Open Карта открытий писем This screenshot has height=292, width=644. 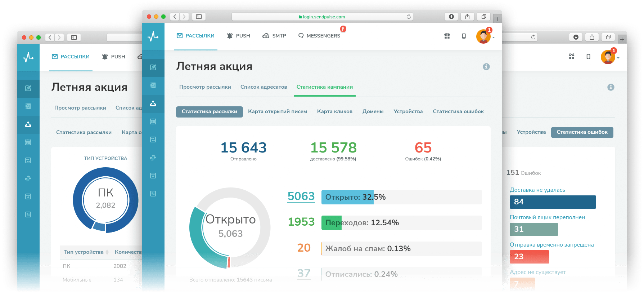(278, 111)
